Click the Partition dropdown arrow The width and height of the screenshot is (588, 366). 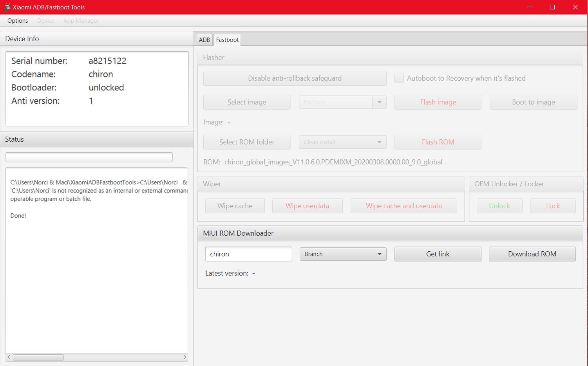pos(379,103)
